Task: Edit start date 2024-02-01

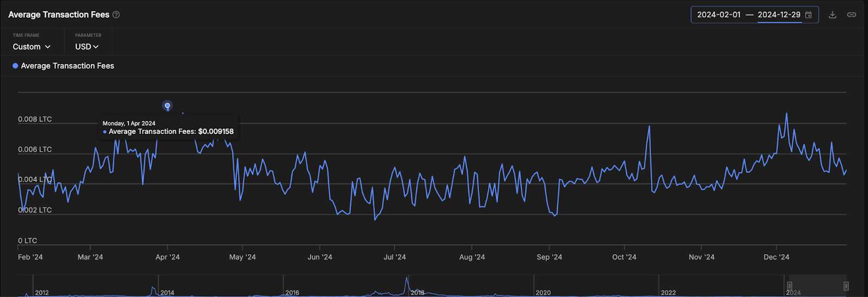Action: (x=719, y=15)
